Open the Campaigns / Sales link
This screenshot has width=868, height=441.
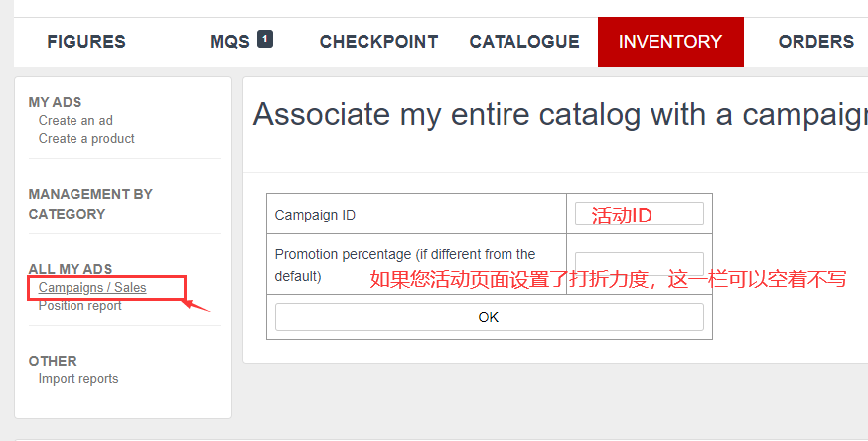[x=92, y=288]
